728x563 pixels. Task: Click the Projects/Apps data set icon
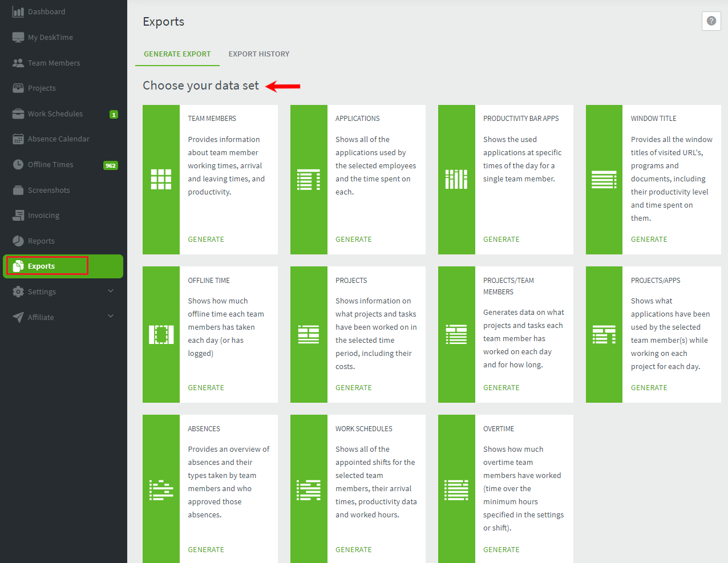click(x=604, y=335)
